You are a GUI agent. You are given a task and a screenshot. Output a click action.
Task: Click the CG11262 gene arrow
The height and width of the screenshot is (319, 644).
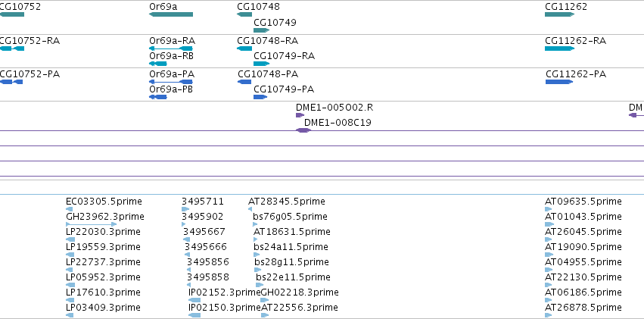[559, 14]
